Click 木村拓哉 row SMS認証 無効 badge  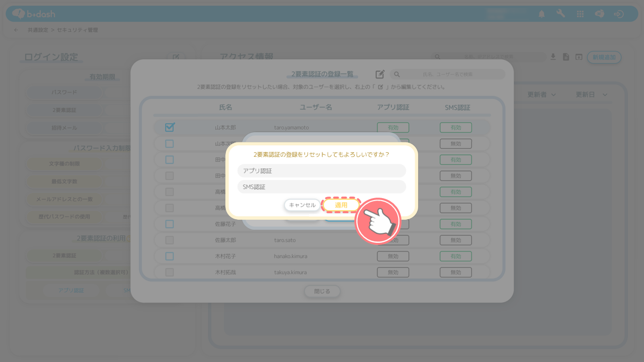[456, 272]
